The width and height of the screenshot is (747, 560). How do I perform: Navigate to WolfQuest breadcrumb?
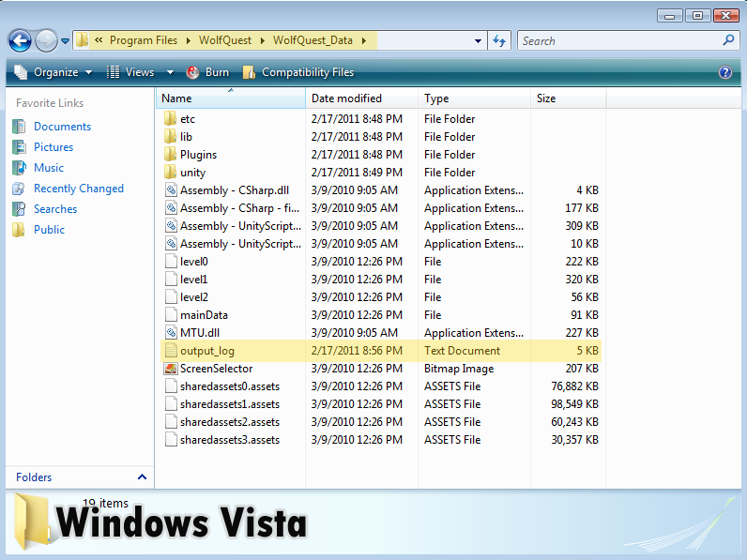click(x=225, y=40)
